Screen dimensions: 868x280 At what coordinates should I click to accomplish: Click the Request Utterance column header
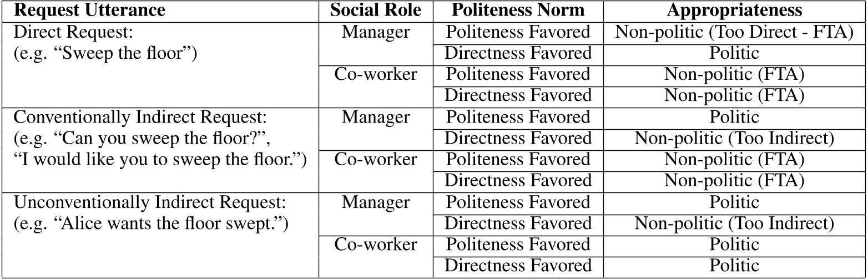89,11
